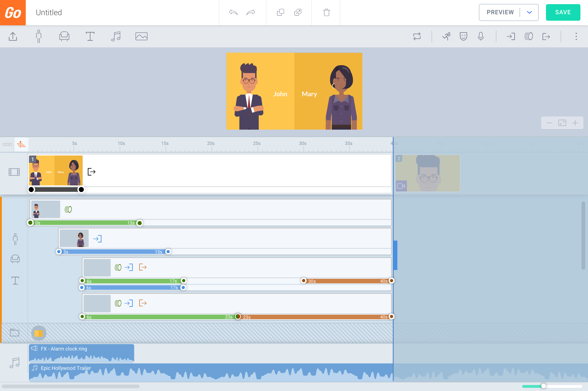
Task: Open the props sofa icon
Action: (x=64, y=36)
